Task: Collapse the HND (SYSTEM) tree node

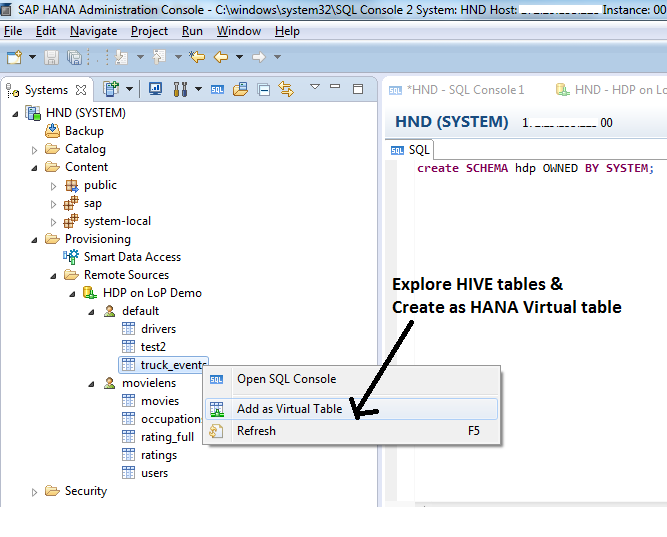Action: tap(15, 114)
